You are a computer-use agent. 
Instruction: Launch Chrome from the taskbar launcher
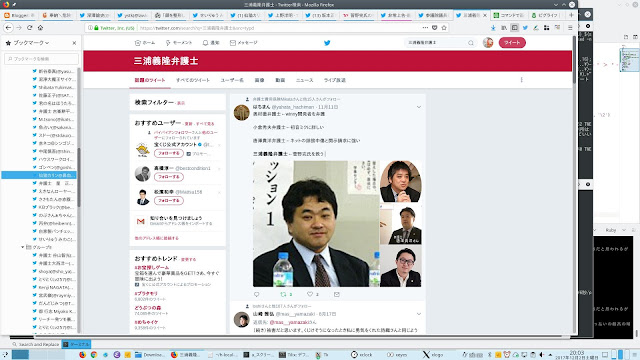click(94, 355)
